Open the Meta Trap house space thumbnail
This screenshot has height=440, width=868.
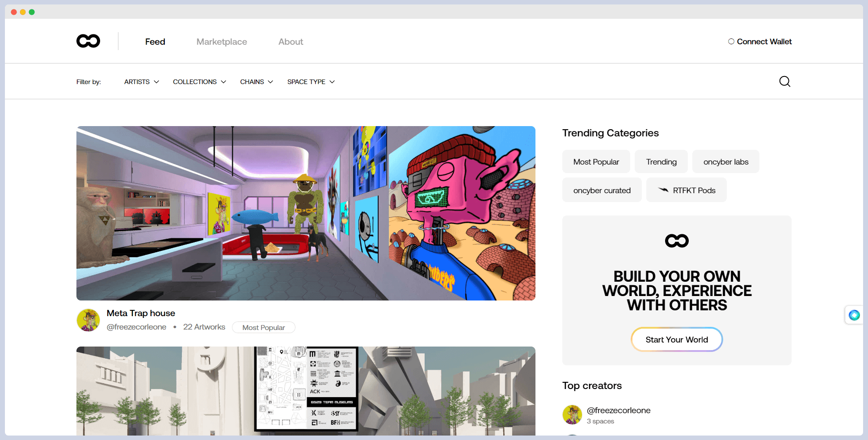point(306,213)
